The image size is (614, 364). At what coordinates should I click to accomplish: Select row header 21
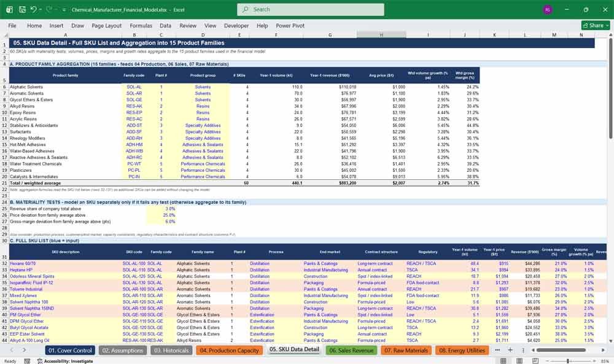pos(4,183)
